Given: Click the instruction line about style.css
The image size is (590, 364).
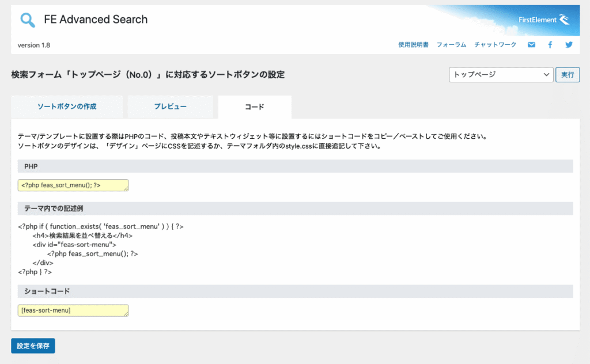Looking at the screenshot, I should (200, 146).
